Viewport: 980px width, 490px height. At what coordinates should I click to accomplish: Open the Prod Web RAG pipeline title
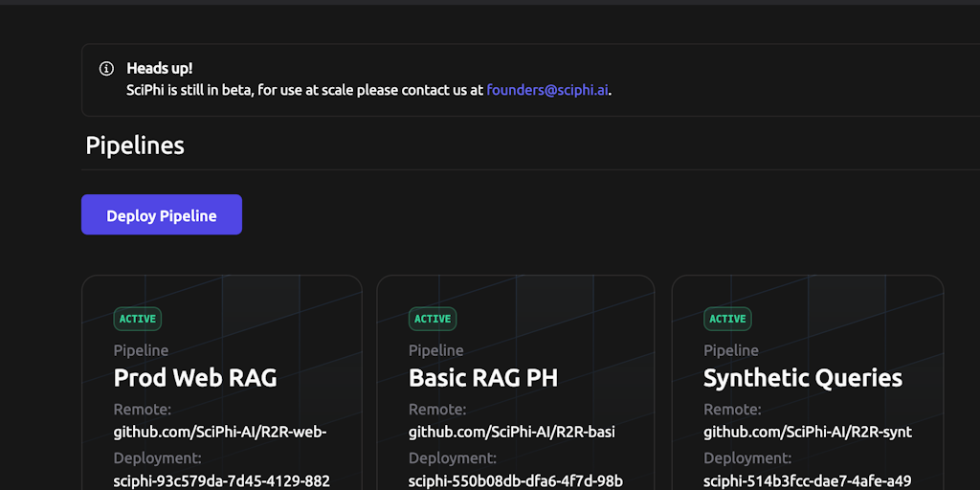pos(195,378)
